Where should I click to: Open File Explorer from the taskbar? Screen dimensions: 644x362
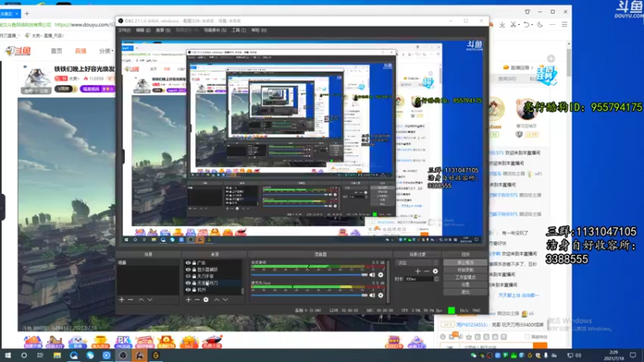(57, 356)
